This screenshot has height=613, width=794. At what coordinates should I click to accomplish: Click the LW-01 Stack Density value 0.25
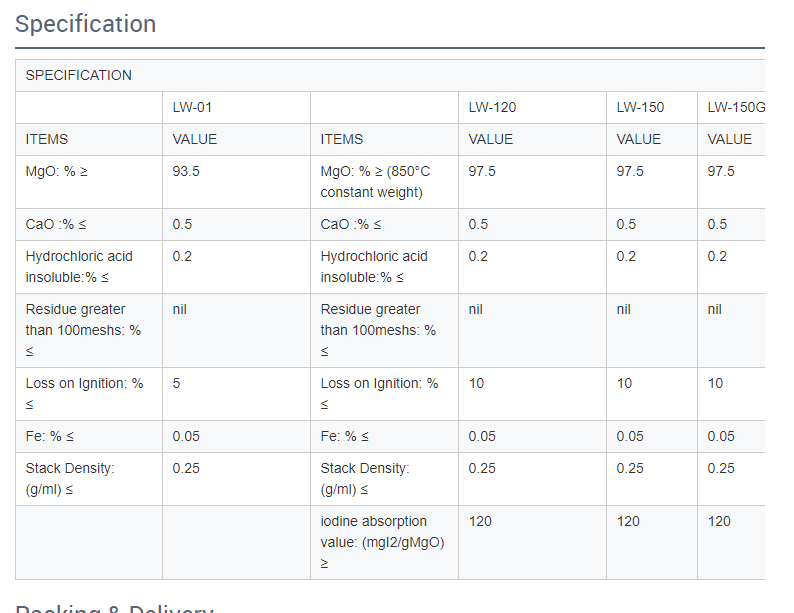click(x=186, y=468)
